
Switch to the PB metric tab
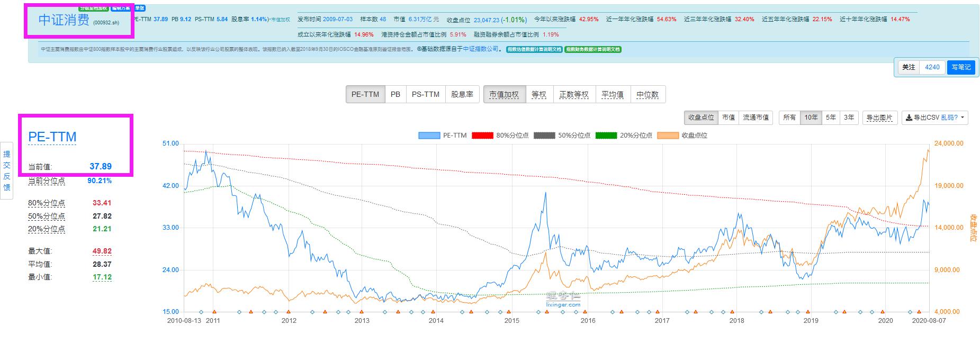click(395, 94)
